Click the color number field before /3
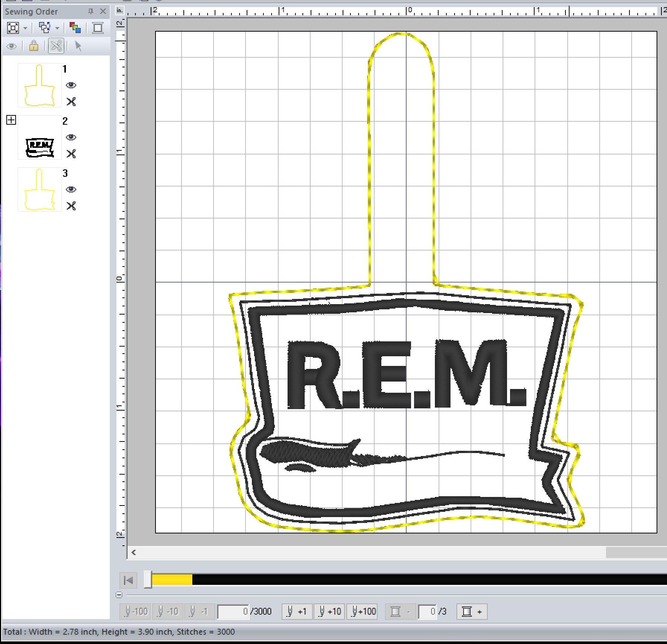Image resolution: width=667 pixels, height=644 pixels. (x=427, y=612)
